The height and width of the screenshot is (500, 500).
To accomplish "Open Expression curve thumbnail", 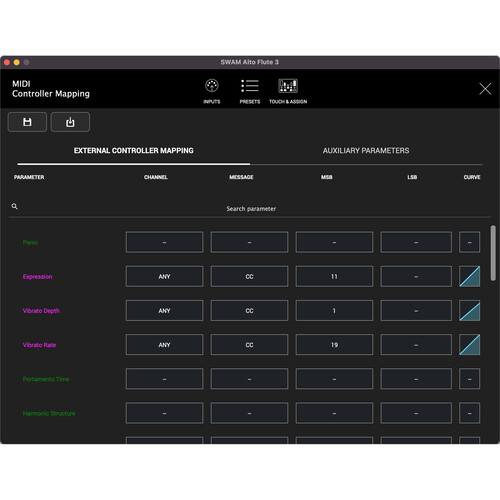I will (x=470, y=276).
